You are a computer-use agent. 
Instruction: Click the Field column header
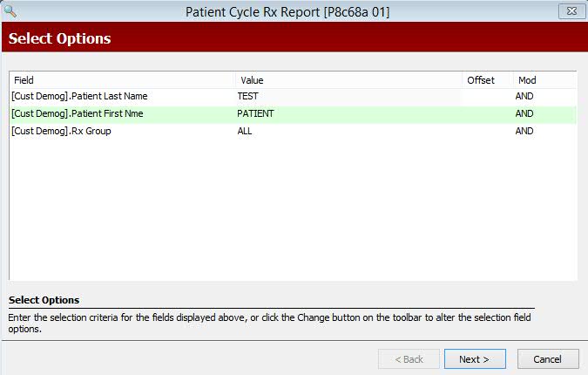[122, 80]
